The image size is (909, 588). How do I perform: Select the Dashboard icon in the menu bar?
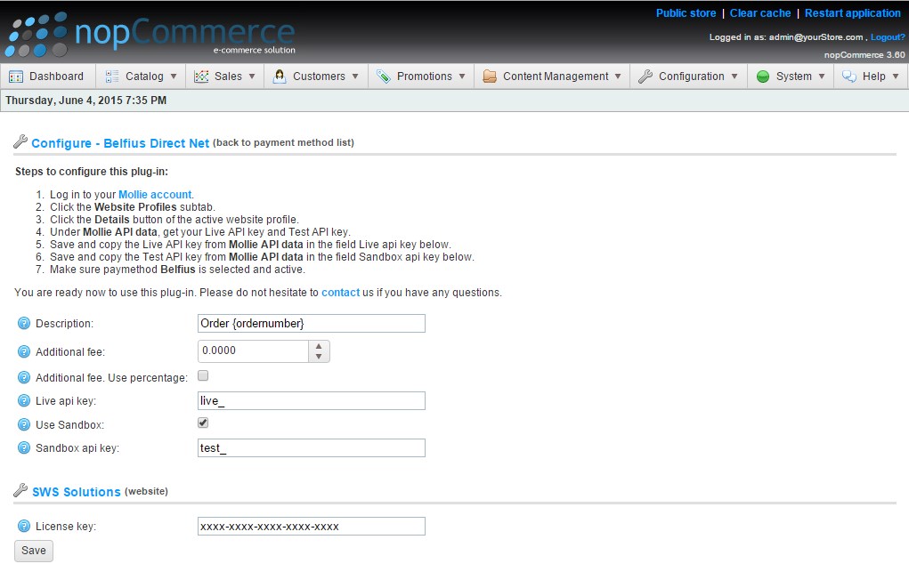tap(16, 76)
